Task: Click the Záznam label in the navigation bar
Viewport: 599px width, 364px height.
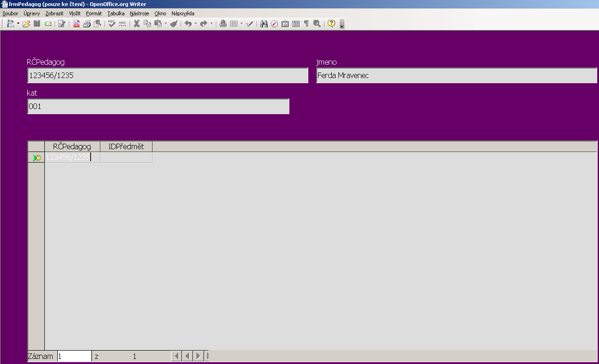Action: tap(41, 356)
